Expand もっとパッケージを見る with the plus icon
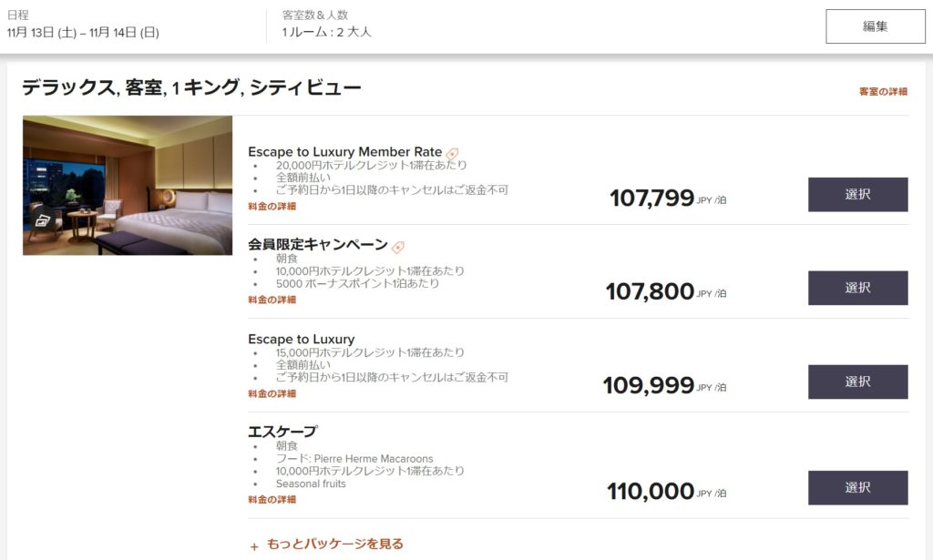This screenshot has height=560, width=933. click(254, 545)
